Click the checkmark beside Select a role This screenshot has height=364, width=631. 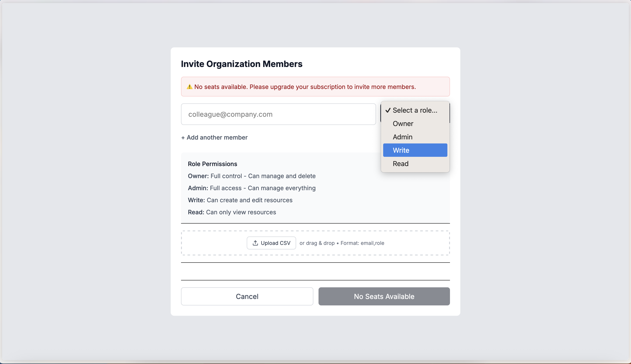coord(388,110)
